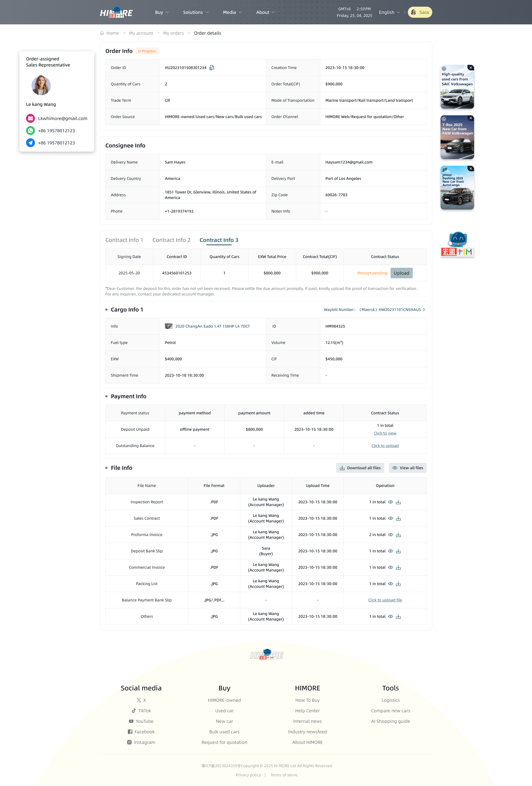
Task: Download the Inspection Report file icon
Action: (x=398, y=502)
